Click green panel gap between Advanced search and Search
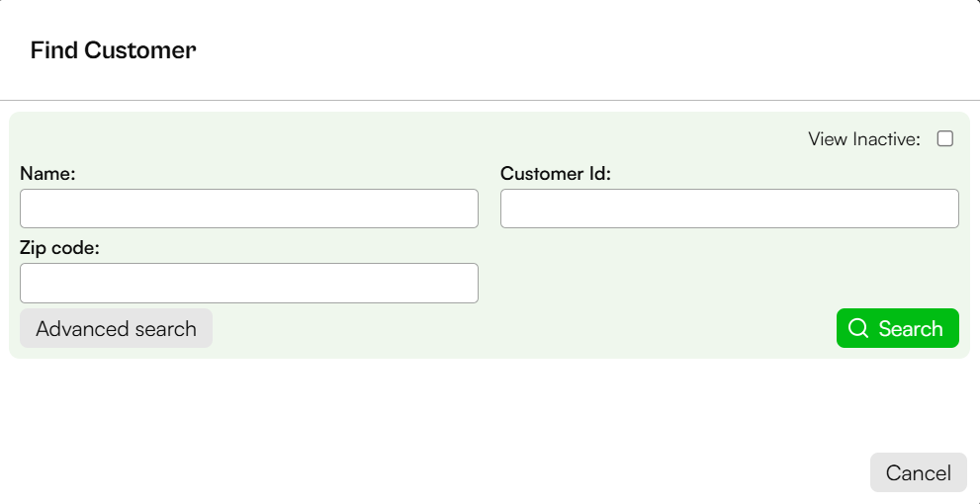Image resolution: width=980 pixels, height=504 pixels. pos(525,328)
